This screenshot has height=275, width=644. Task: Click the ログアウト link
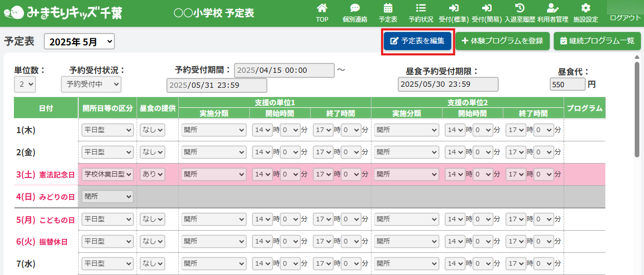pos(625,18)
